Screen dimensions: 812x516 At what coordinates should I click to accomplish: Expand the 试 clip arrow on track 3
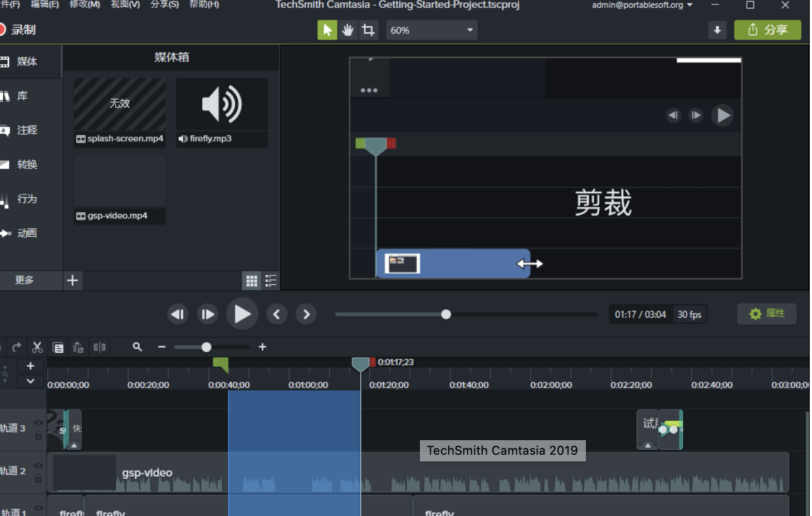pyautogui.click(x=647, y=445)
